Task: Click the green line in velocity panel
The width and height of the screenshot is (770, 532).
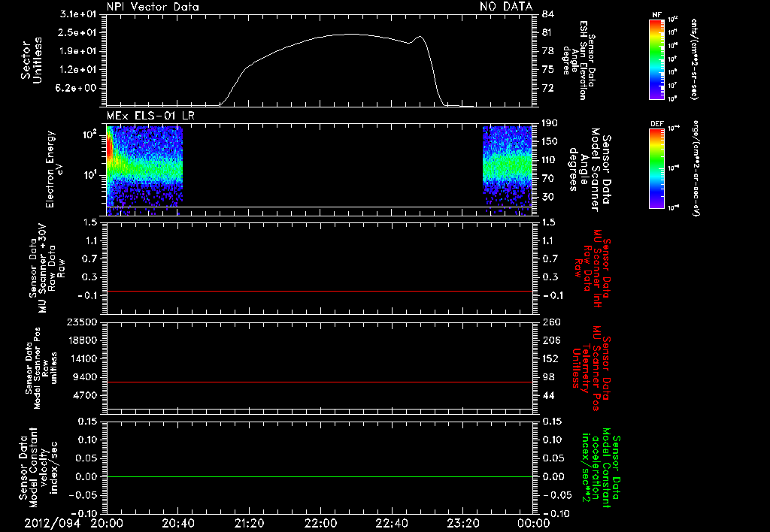Action: 319,476
